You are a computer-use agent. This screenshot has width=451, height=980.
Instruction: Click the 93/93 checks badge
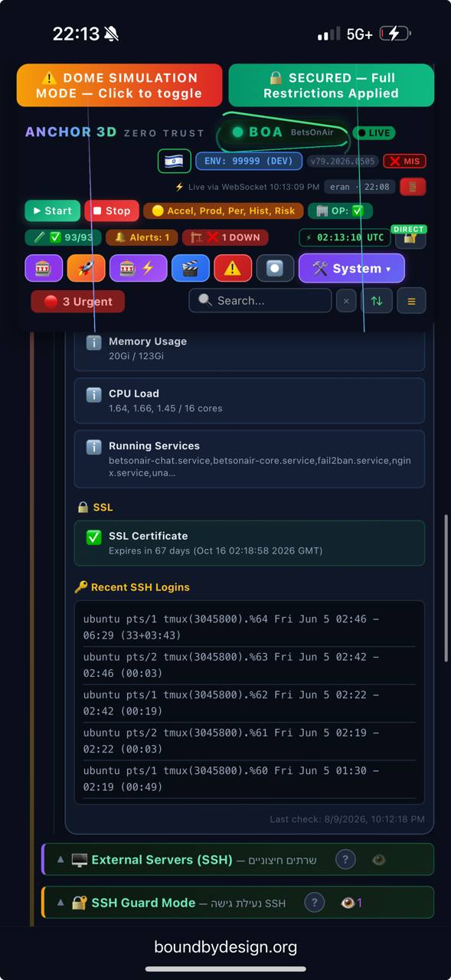[x=63, y=237]
